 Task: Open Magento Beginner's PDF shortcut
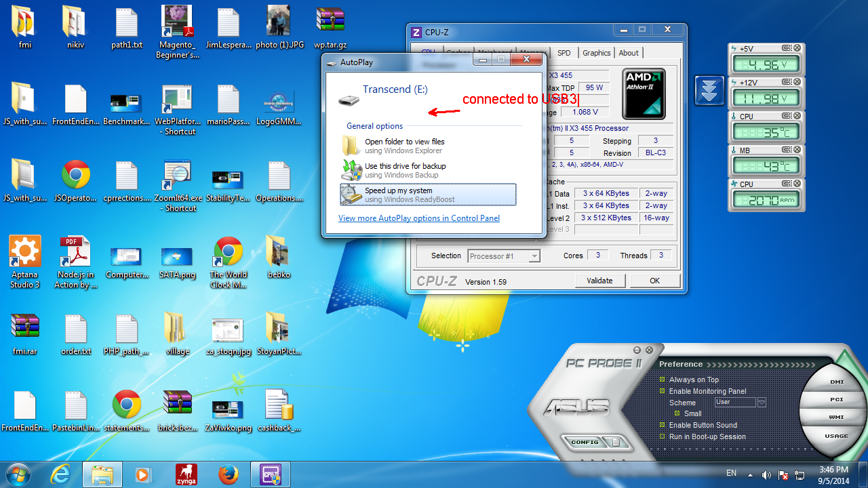(177, 32)
